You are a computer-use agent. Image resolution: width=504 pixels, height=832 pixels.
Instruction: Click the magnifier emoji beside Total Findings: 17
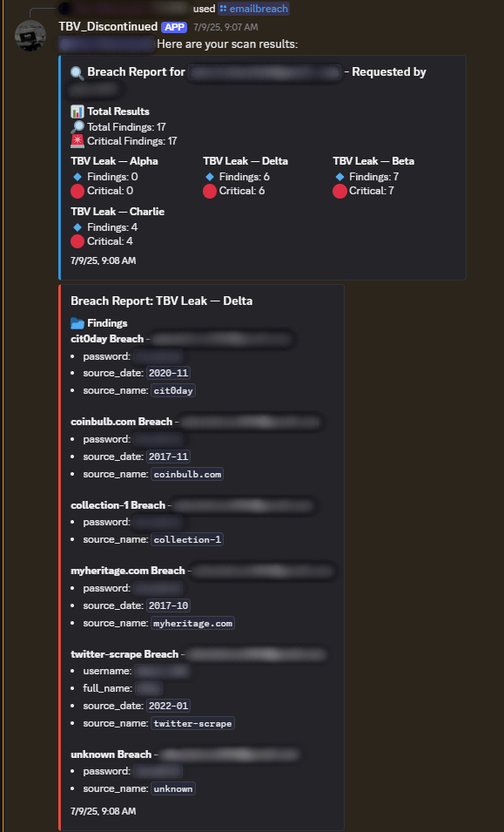point(77,127)
